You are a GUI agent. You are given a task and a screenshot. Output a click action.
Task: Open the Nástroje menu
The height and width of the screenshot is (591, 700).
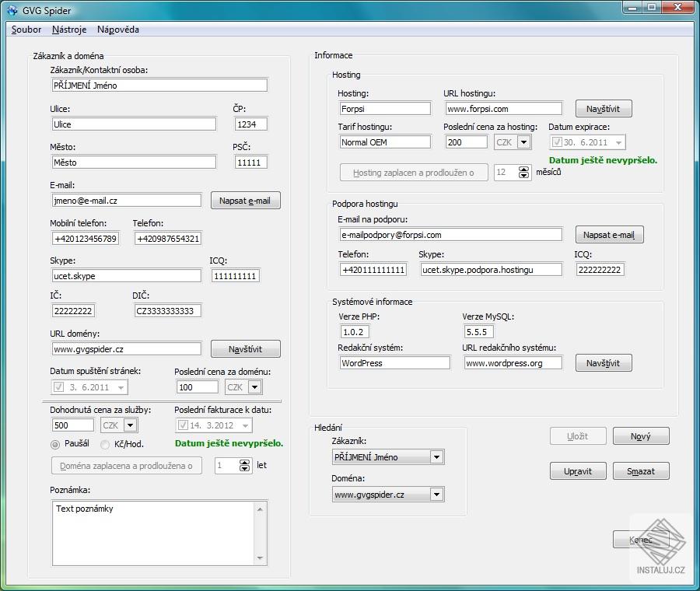point(68,30)
